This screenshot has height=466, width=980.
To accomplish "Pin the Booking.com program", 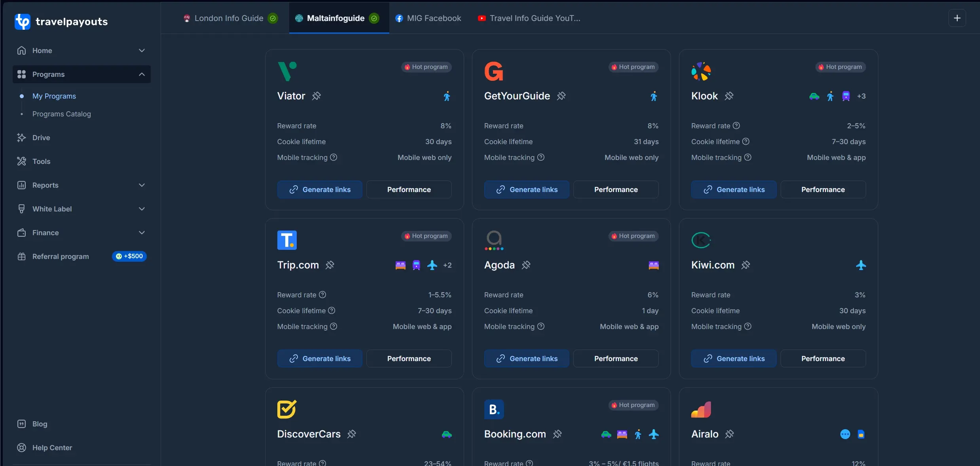I will [557, 434].
